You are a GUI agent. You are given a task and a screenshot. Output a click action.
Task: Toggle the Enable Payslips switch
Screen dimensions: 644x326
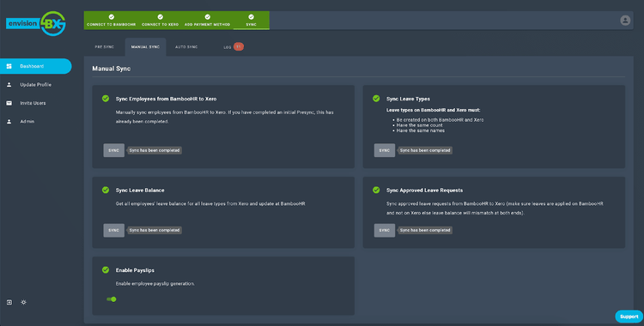coord(112,299)
